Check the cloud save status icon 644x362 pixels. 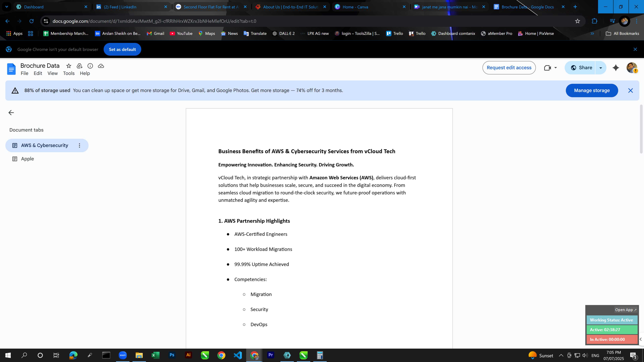click(101, 66)
